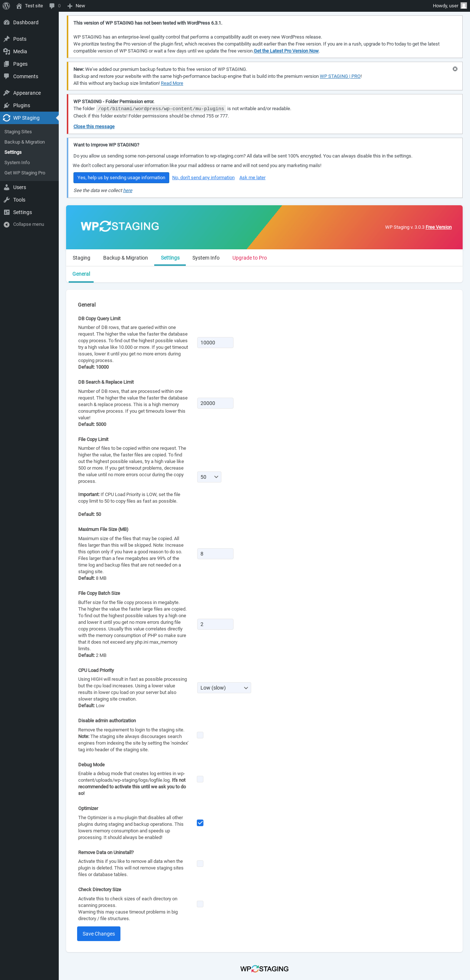Click the WordPress logo icon
470x980 pixels.
pos(6,6)
